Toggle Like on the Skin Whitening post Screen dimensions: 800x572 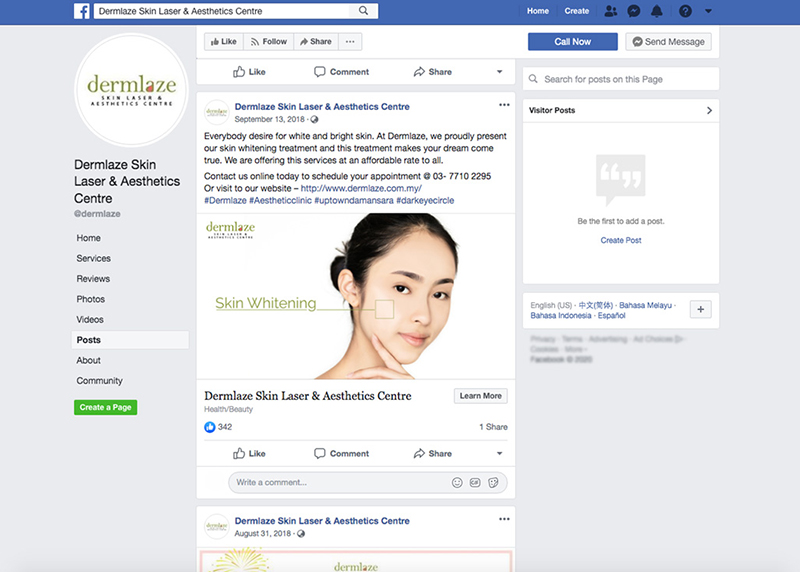[249, 453]
